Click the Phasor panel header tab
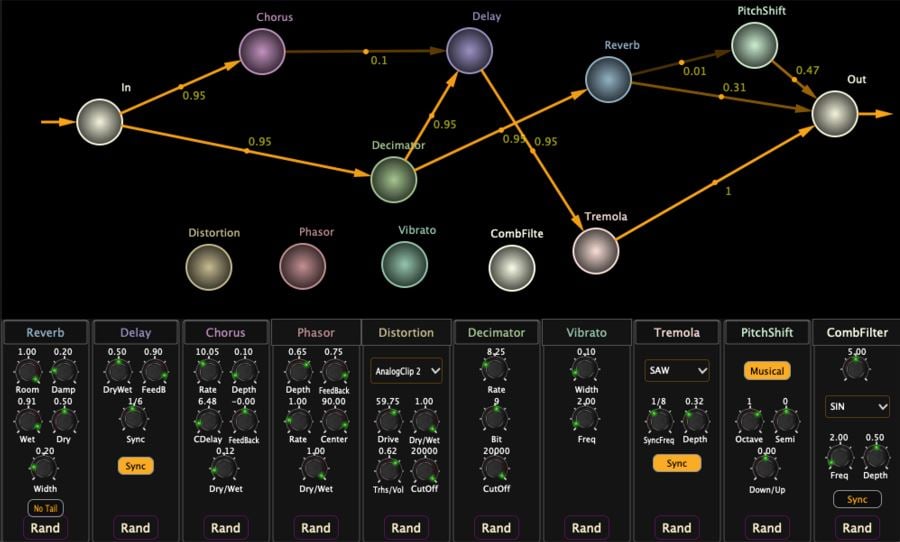Image resolution: width=900 pixels, height=542 pixels. pos(316,333)
